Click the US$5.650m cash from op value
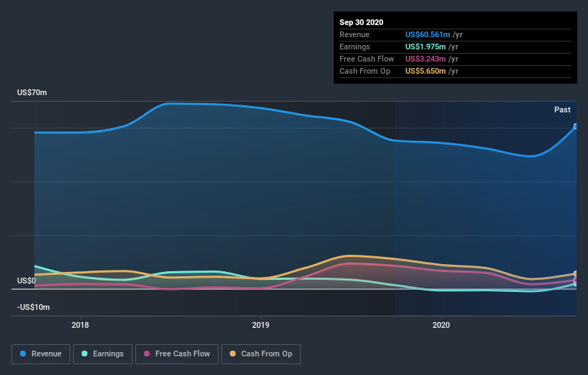 pos(425,71)
